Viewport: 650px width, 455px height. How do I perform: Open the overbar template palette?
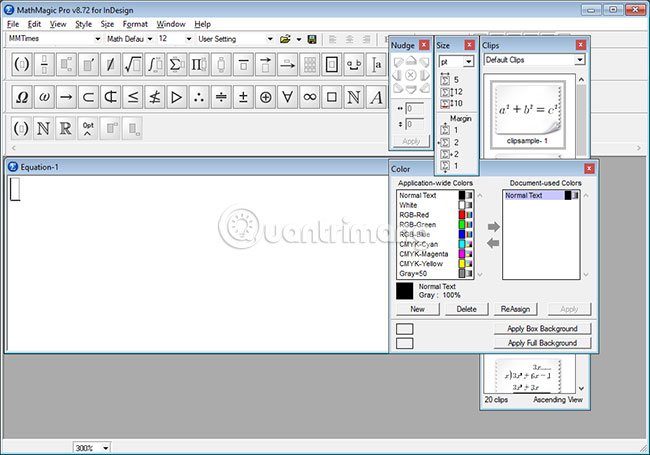243,64
